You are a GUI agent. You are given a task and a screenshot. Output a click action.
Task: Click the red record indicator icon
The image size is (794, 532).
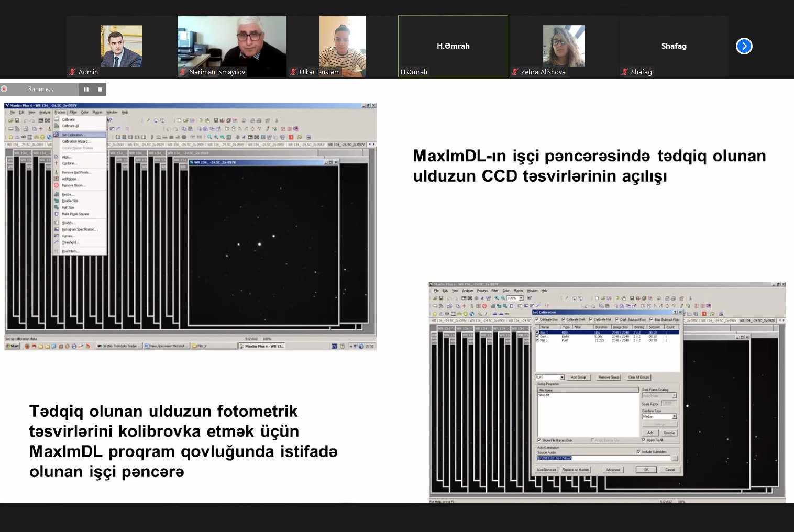tap(4, 89)
